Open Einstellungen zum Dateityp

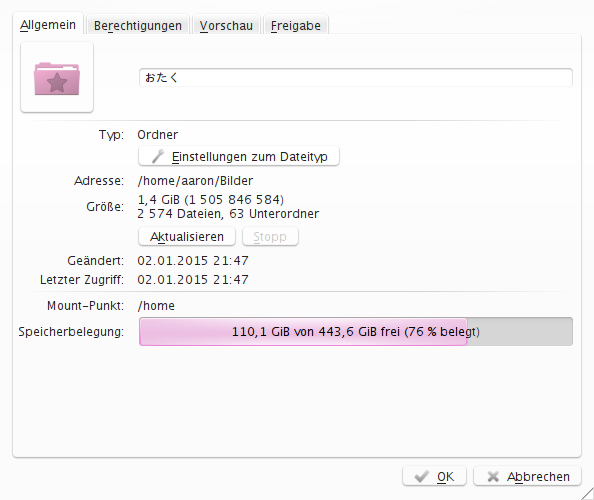pos(239,156)
